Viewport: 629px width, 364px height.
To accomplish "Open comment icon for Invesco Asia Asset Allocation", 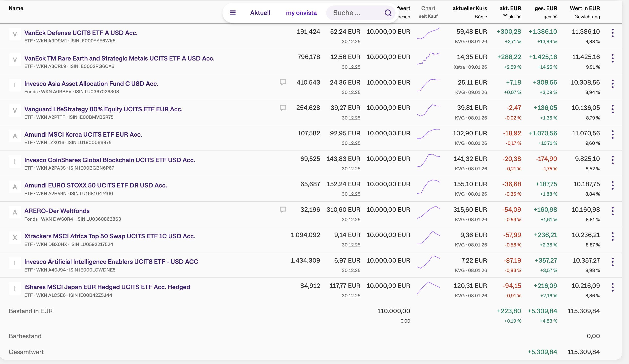I will 283,82.
